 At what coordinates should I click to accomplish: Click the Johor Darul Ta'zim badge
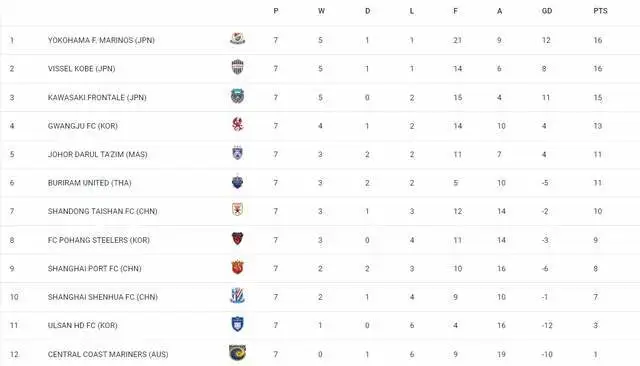238,153
